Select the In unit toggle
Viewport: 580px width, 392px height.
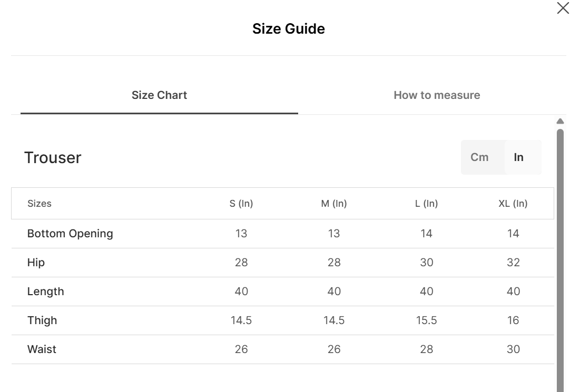coord(519,157)
